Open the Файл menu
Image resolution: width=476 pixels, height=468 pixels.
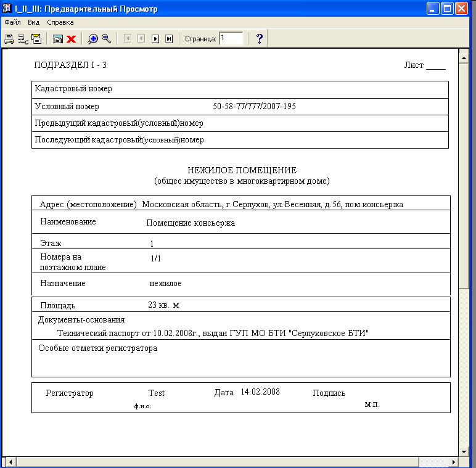pyautogui.click(x=12, y=22)
